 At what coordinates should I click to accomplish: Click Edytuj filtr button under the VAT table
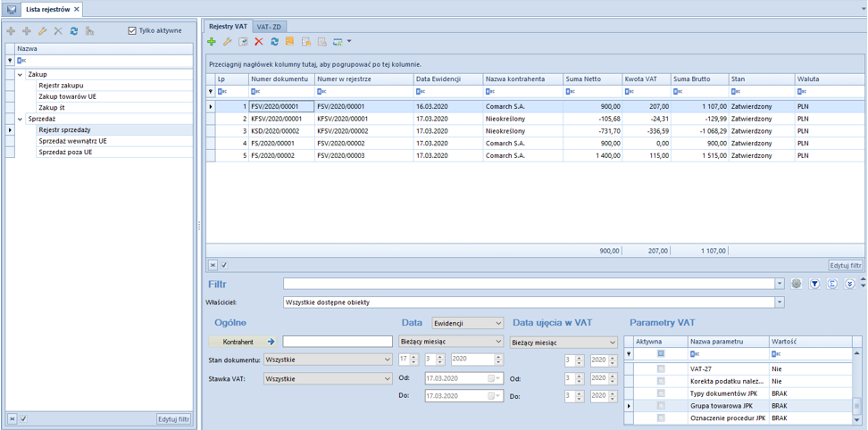[x=845, y=265]
